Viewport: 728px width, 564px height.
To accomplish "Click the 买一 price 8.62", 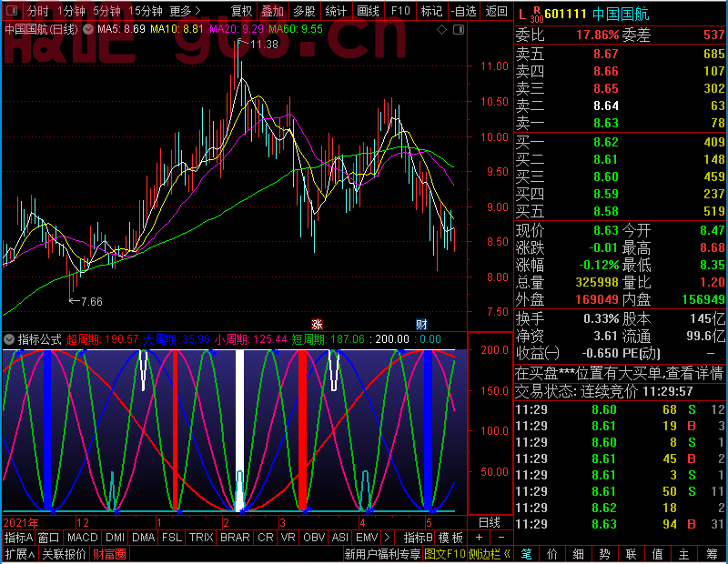I will 606,142.
